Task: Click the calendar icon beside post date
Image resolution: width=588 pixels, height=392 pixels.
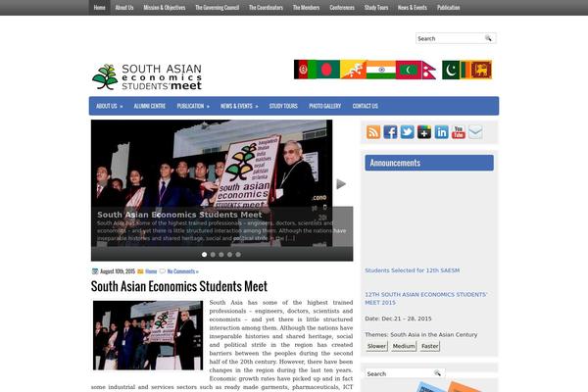Action: coord(95,271)
